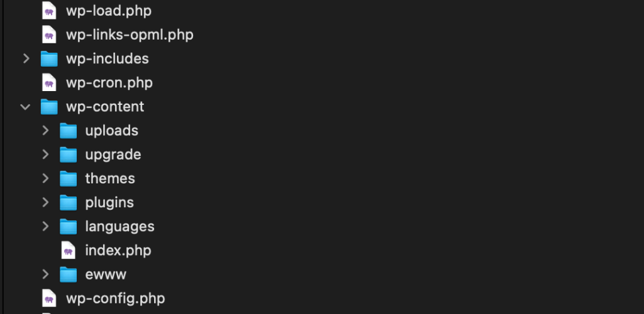Select the wp-config.php file name

[x=116, y=298]
